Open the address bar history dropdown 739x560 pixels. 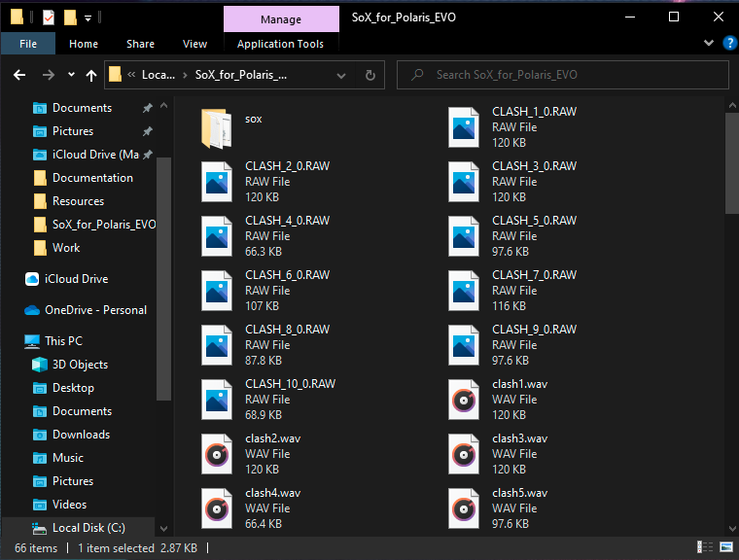click(343, 75)
